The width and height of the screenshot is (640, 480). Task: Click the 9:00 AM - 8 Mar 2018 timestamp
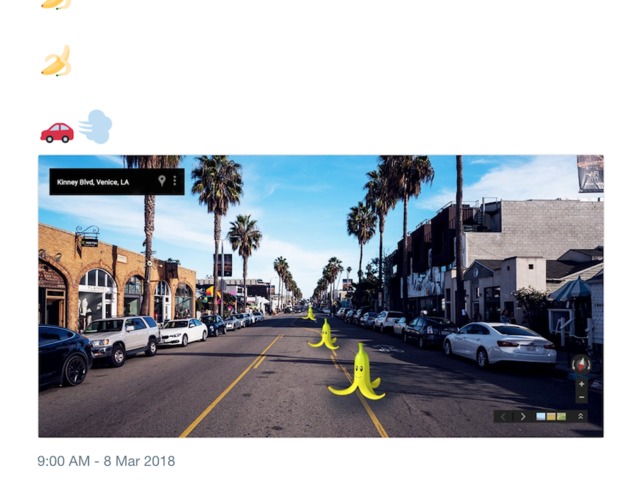click(x=106, y=461)
